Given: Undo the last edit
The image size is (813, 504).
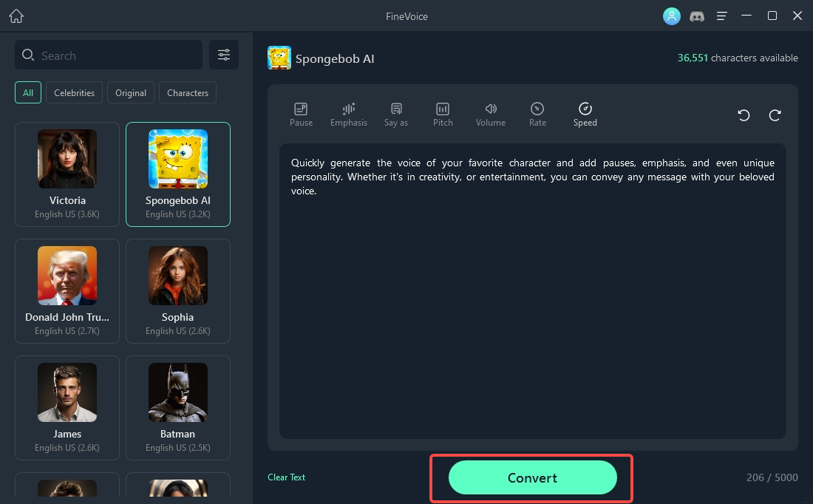Looking at the screenshot, I should pos(744,115).
